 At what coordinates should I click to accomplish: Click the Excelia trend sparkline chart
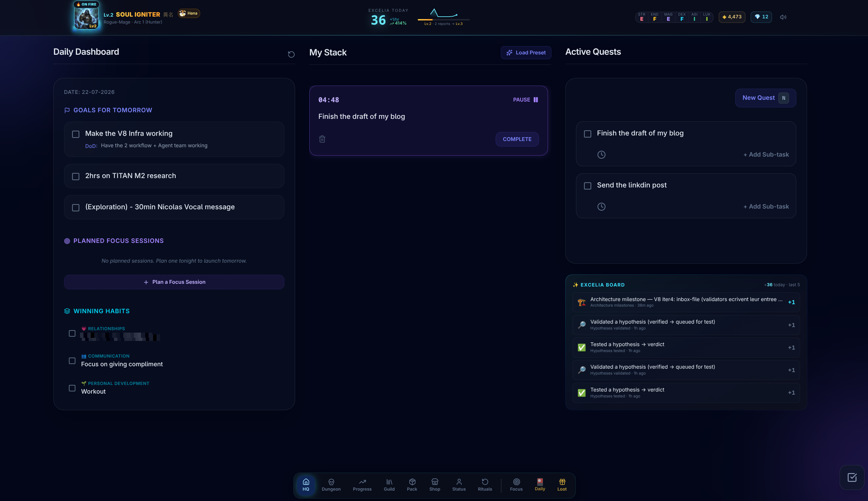click(444, 13)
